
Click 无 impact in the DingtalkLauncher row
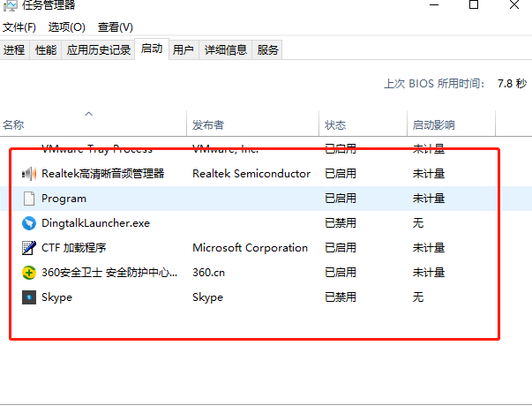point(418,223)
